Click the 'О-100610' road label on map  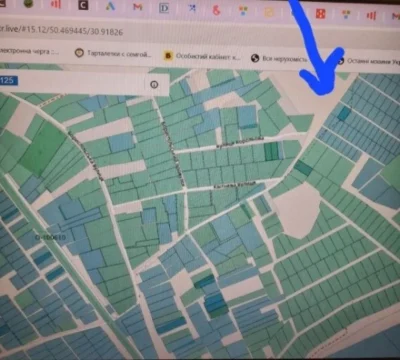[x=51, y=238]
